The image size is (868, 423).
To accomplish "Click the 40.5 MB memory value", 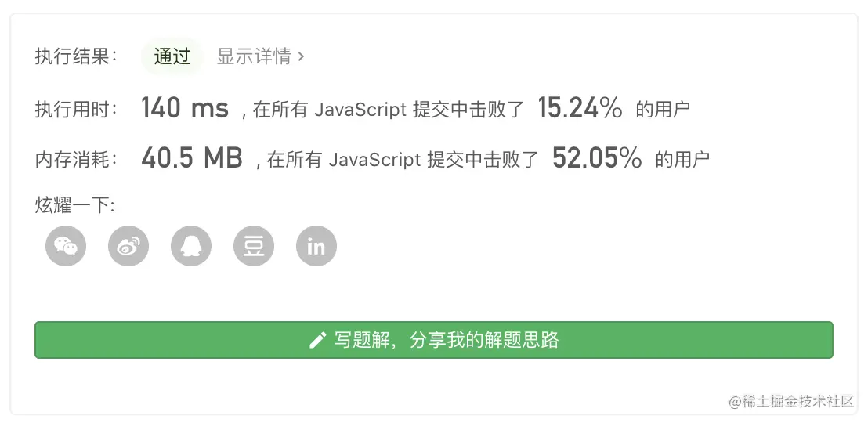I will pos(192,159).
